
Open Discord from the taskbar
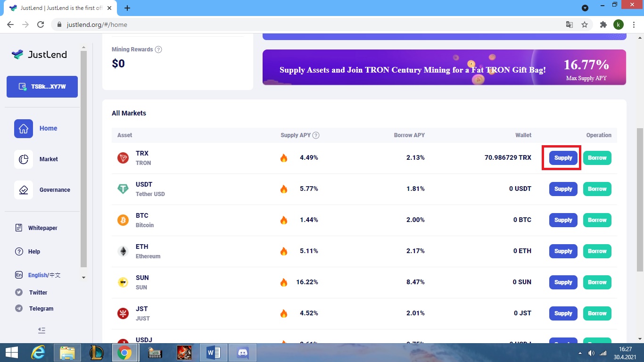pyautogui.click(x=243, y=353)
